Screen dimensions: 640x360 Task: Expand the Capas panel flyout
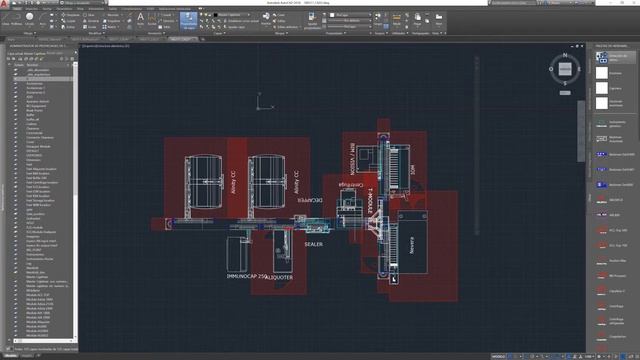point(220,33)
